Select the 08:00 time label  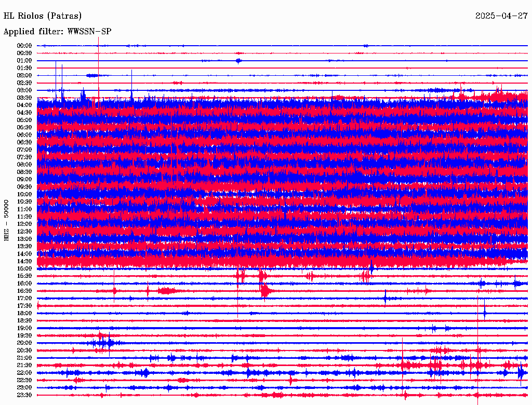tap(24, 165)
